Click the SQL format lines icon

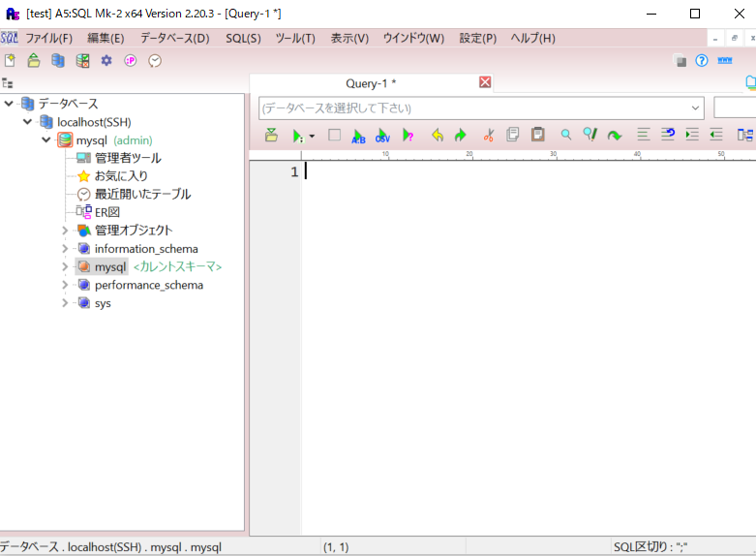click(x=643, y=135)
